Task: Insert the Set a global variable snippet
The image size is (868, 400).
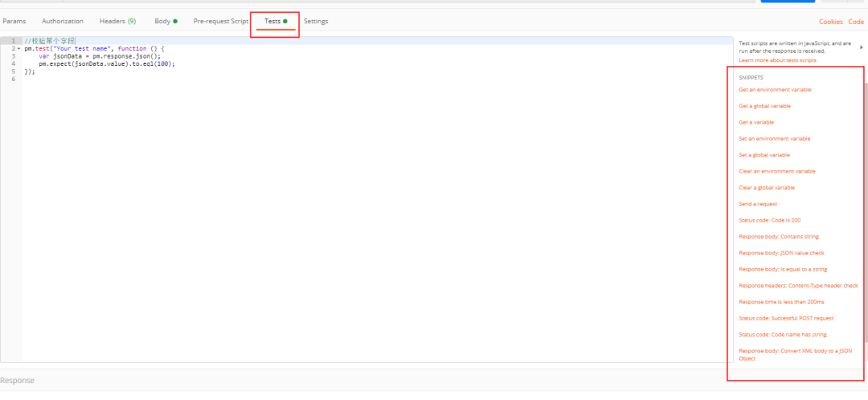Action: click(764, 155)
